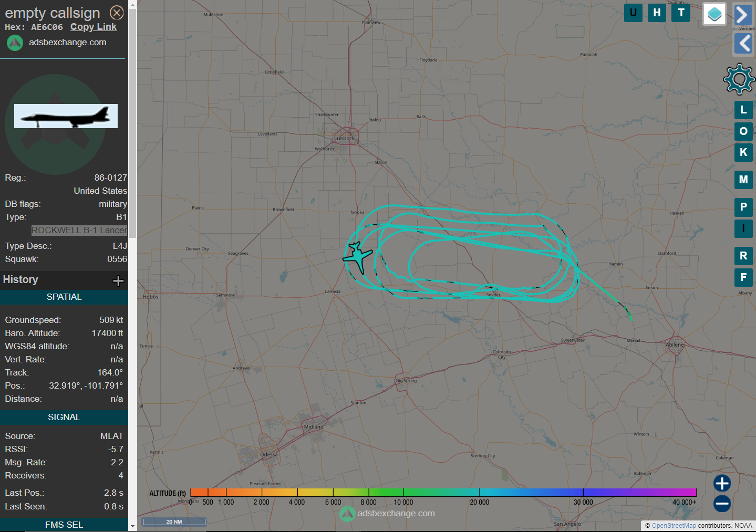Click the SIGNAL section header

pos(64,418)
